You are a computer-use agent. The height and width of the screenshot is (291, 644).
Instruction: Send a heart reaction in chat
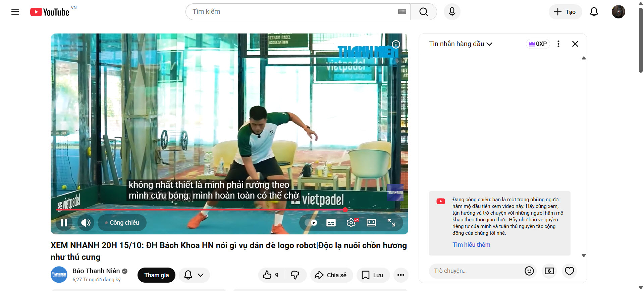[x=569, y=271]
